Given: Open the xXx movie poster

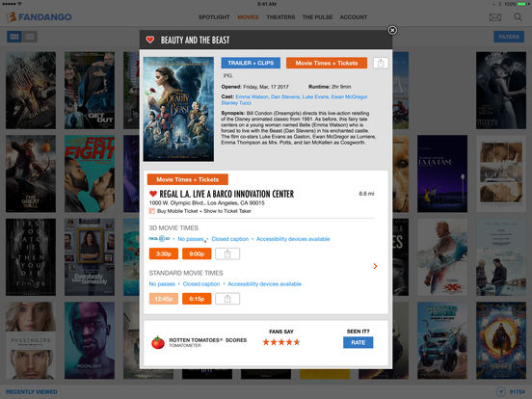Looking at the screenshot, I should (x=442, y=257).
